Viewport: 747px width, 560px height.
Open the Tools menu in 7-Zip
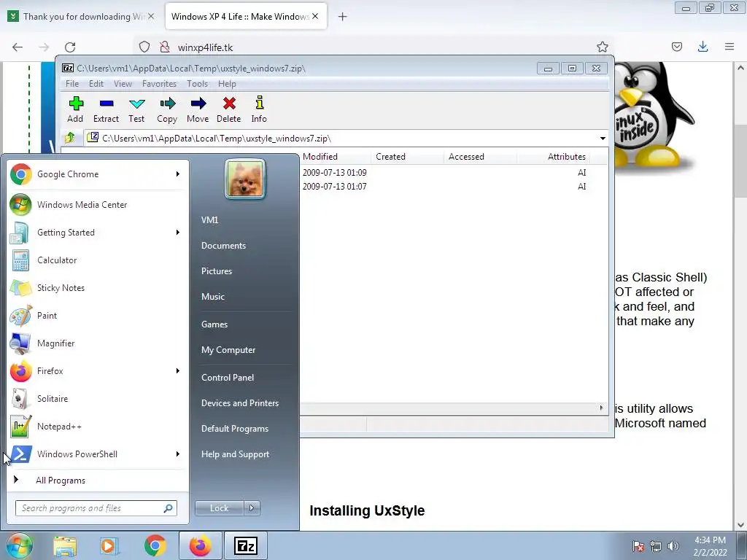coord(197,84)
